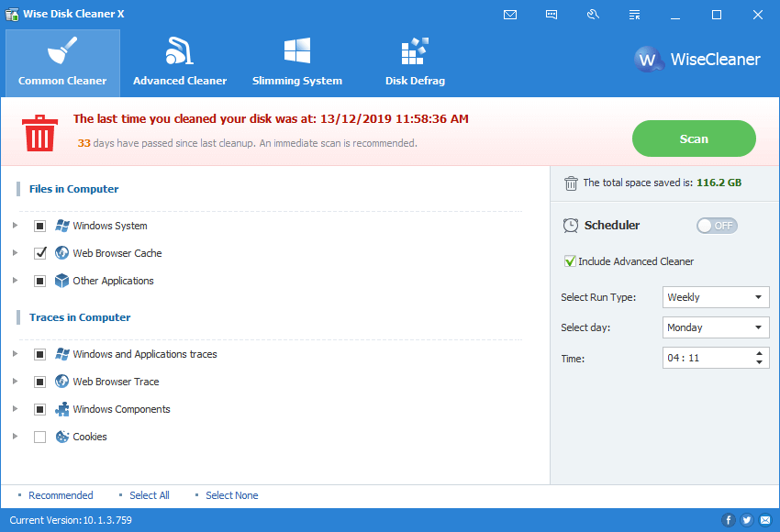Click the red trash can icon
The width and height of the screenshot is (780, 532).
click(39, 133)
